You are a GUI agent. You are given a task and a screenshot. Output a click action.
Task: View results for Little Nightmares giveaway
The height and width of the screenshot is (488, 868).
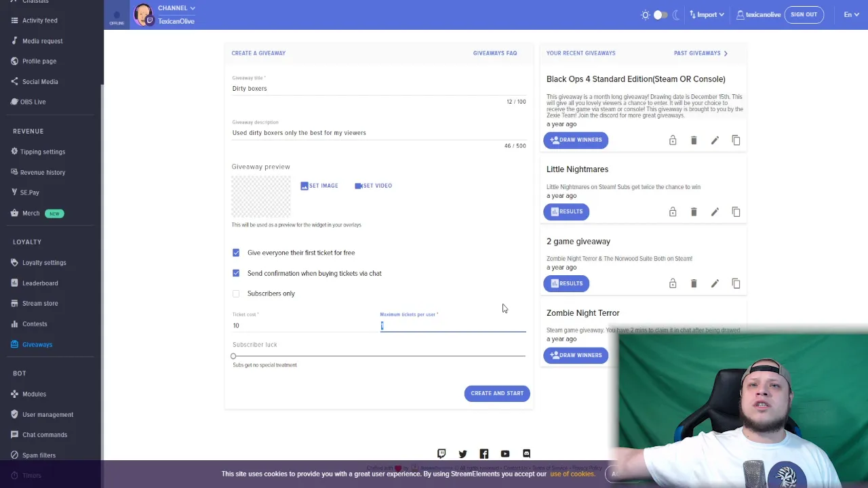tap(566, 211)
